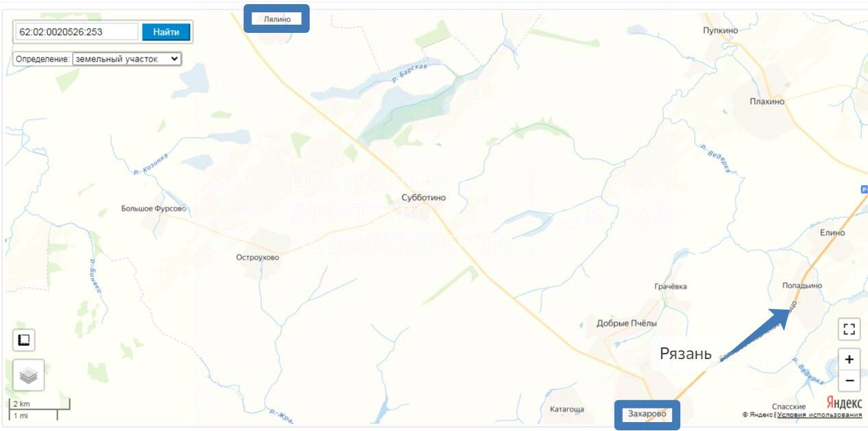Click the Остроухово village label

(258, 258)
